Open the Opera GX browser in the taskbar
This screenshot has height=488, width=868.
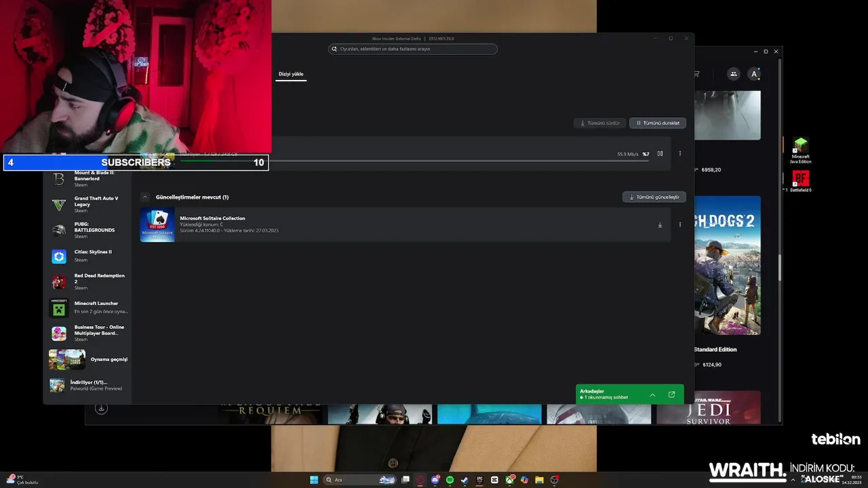coord(420,480)
